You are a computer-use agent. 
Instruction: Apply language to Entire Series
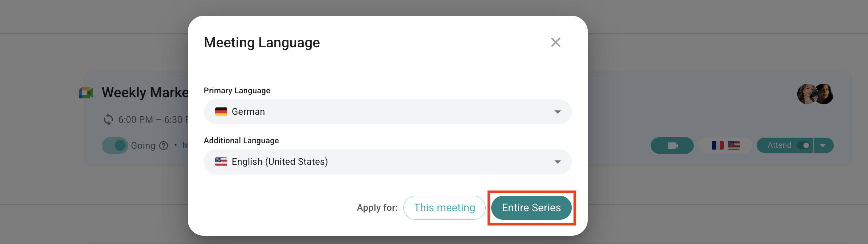[531, 208]
